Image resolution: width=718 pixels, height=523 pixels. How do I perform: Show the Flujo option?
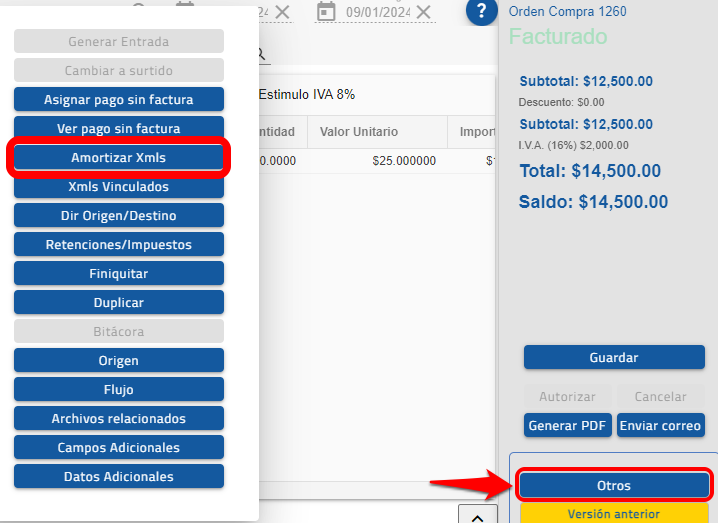(x=119, y=390)
